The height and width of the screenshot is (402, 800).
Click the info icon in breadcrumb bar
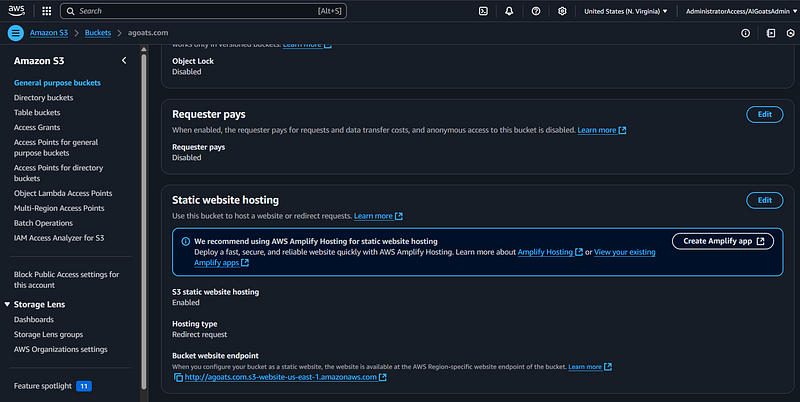[x=745, y=33]
